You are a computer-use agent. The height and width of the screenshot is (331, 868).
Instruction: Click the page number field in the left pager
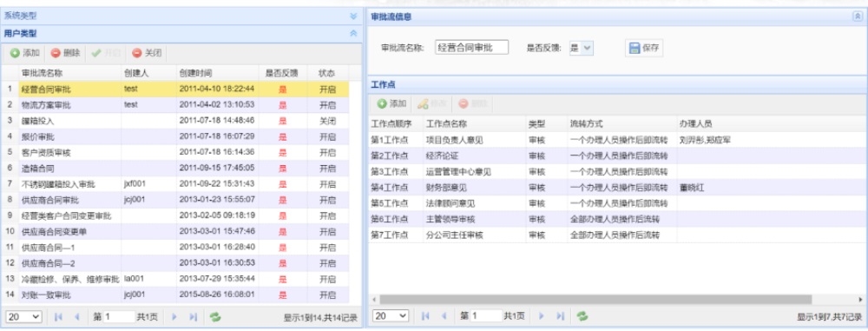click(120, 316)
